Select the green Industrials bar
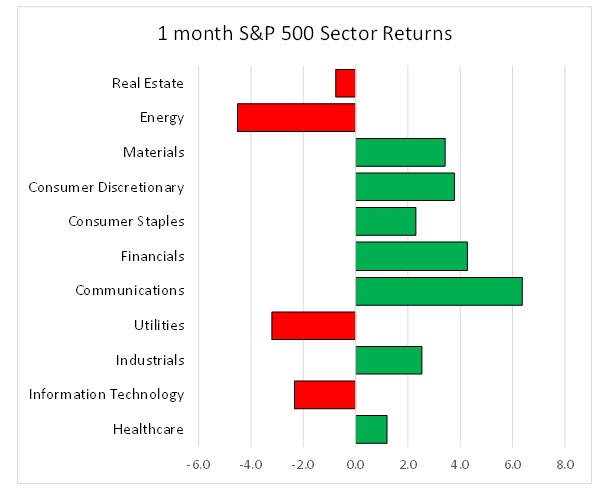Viewport: 607px width, 496px height. point(388,360)
